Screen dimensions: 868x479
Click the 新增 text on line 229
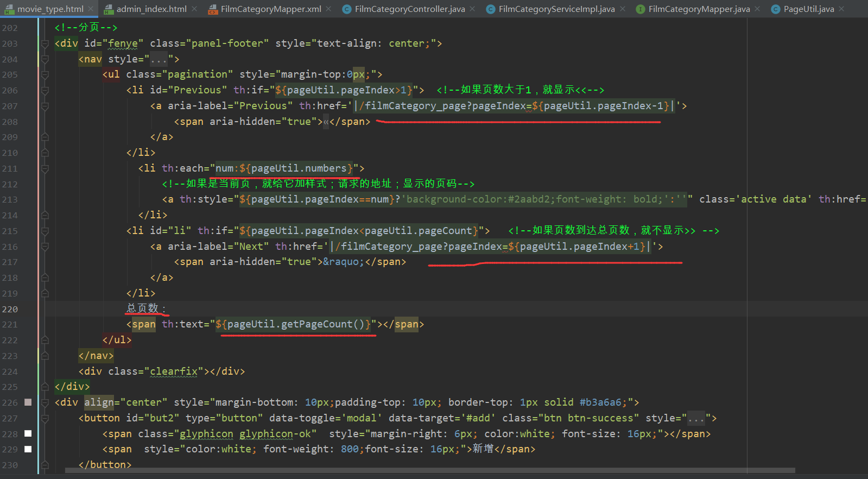(x=483, y=449)
